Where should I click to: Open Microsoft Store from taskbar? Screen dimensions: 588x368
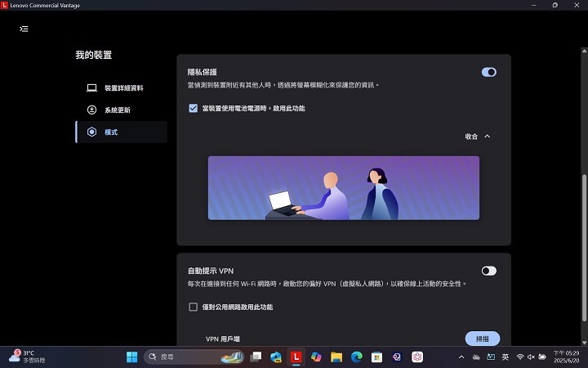pos(376,357)
